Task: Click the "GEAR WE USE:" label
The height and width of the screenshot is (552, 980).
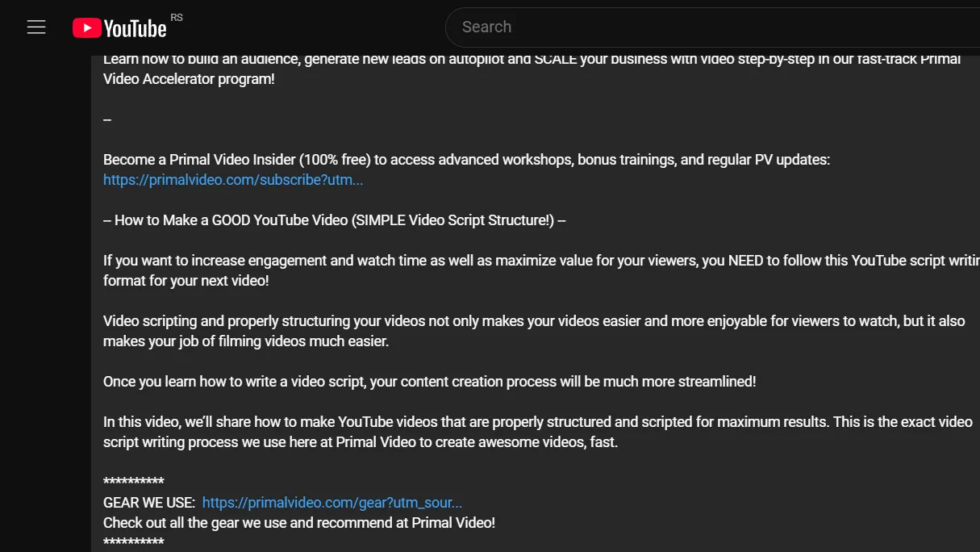Action: pyautogui.click(x=149, y=503)
